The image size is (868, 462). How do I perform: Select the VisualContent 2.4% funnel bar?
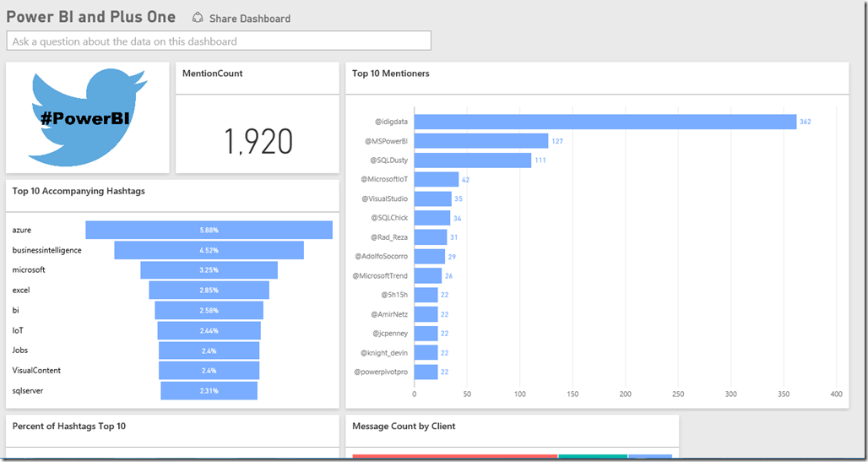coord(209,371)
